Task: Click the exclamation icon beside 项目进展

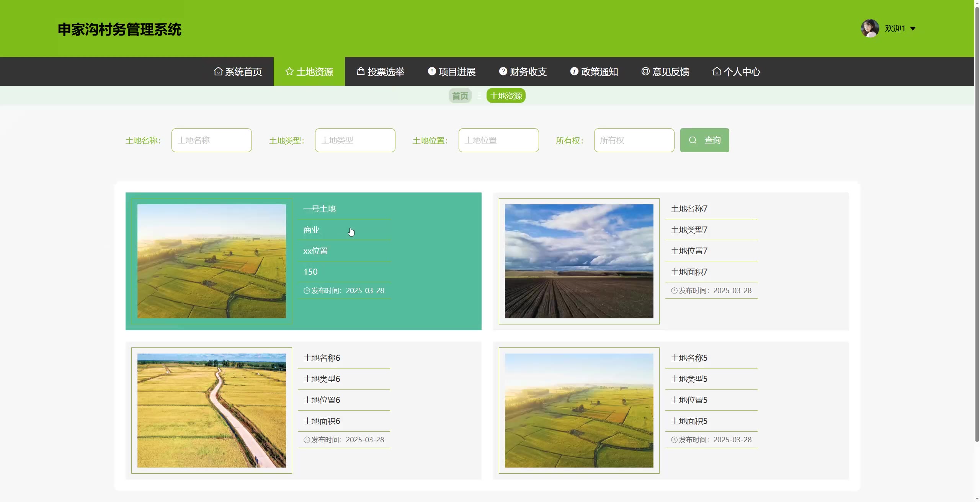Action: click(432, 72)
